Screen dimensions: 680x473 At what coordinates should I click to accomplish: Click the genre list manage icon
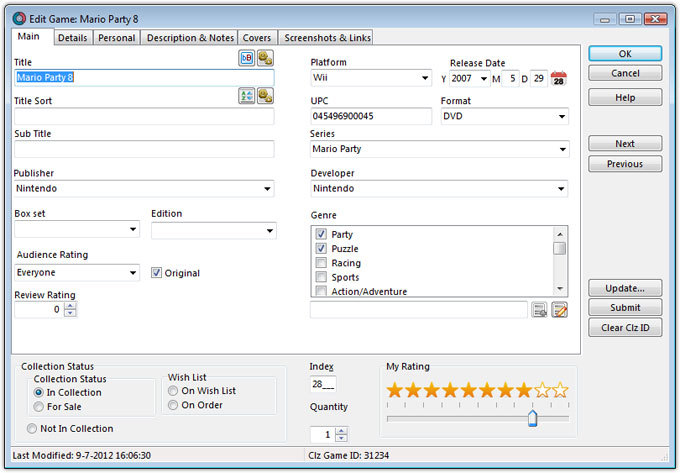coord(539,310)
